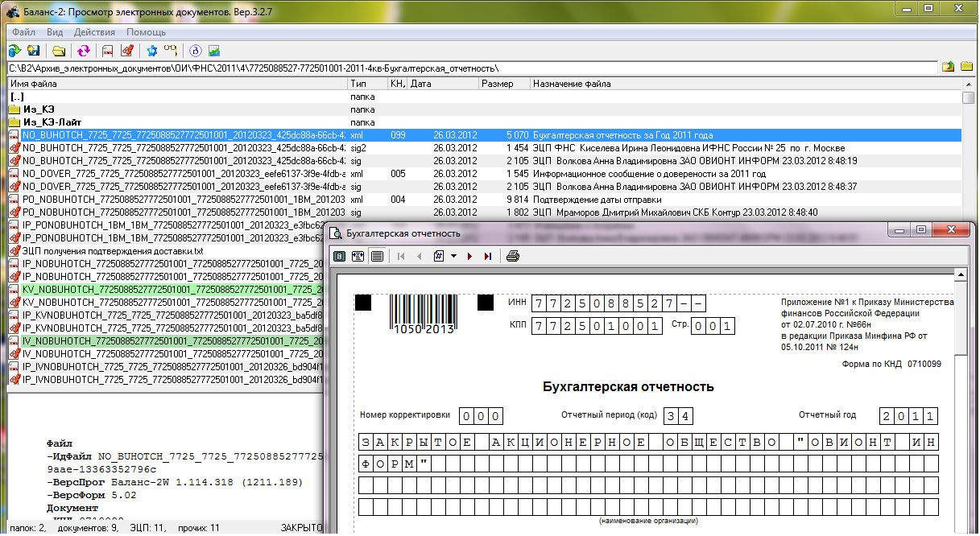Click 'Подтверждение даты отправки' description cell
Image resolution: width=980 pixels, height=536 pixels.
pyautogui.click(x=598, y=200)
